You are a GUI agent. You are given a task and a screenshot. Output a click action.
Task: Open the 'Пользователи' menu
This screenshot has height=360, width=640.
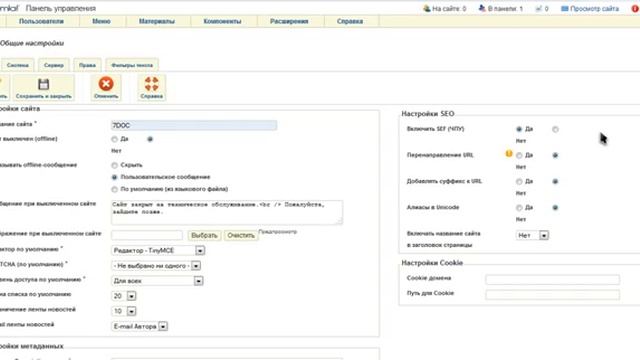(41, 21)
